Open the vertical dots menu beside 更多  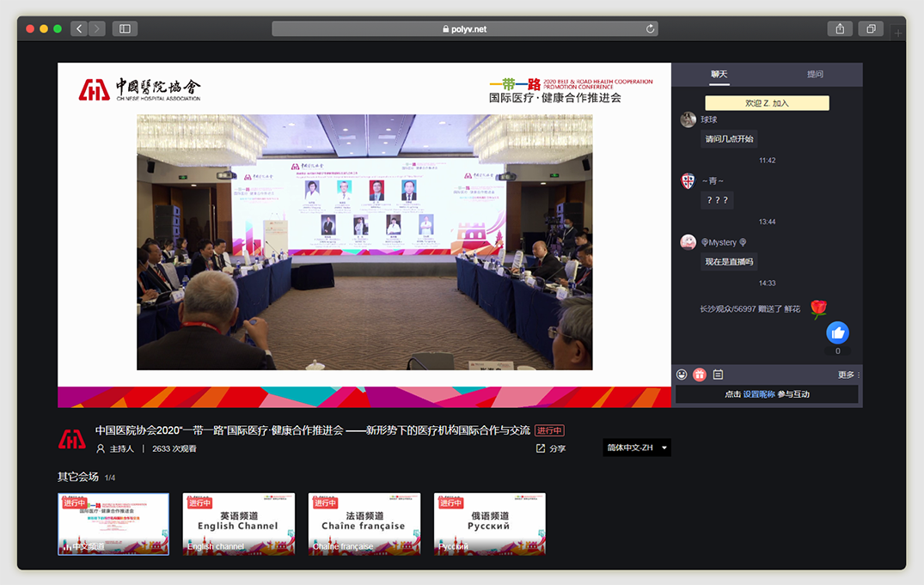858,375
